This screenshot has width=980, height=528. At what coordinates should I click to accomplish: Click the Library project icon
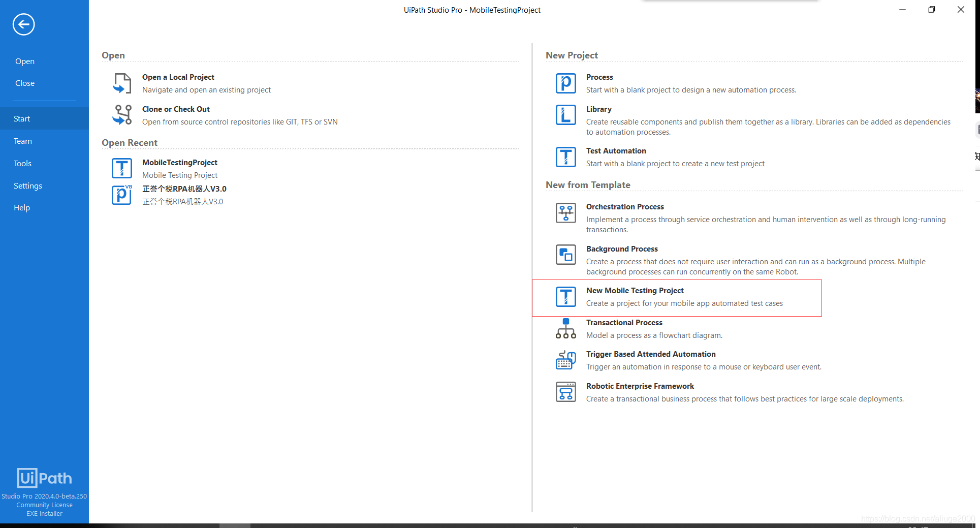tap(565, 115)
